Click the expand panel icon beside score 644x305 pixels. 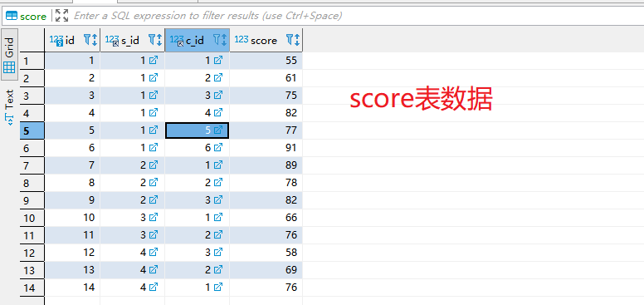61,16
